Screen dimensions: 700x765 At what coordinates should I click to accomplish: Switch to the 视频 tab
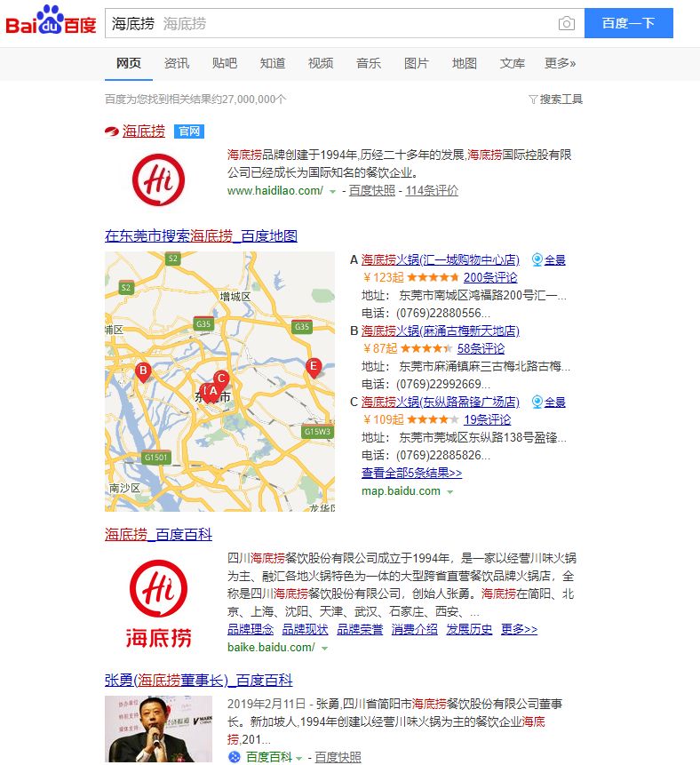(x=321, y=63)
